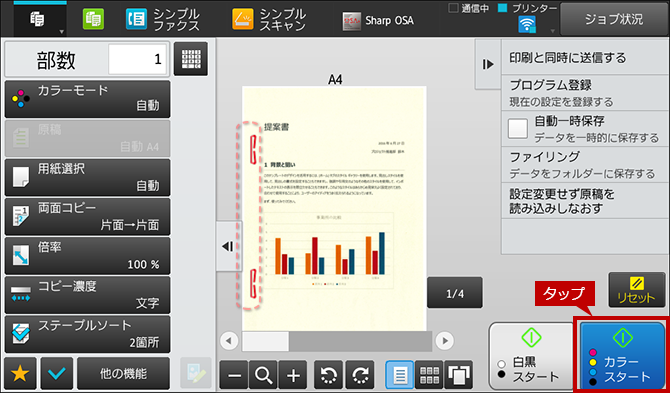670x393 pixels.
Task: Switch to シンプルスキャン mode
Action: [x=269, y=20]
